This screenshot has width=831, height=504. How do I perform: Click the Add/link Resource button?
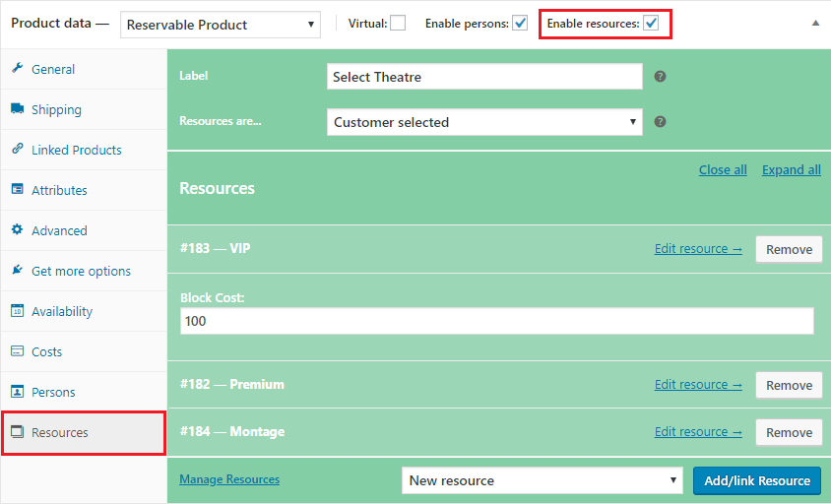click(757, 480)
